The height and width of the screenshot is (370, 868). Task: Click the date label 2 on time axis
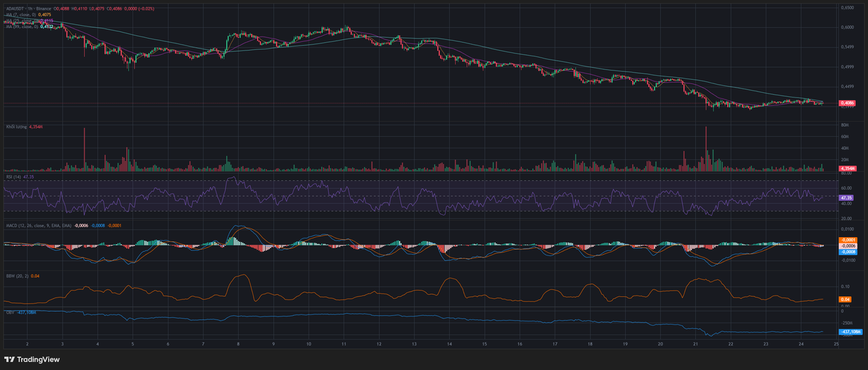pos(26,344)
